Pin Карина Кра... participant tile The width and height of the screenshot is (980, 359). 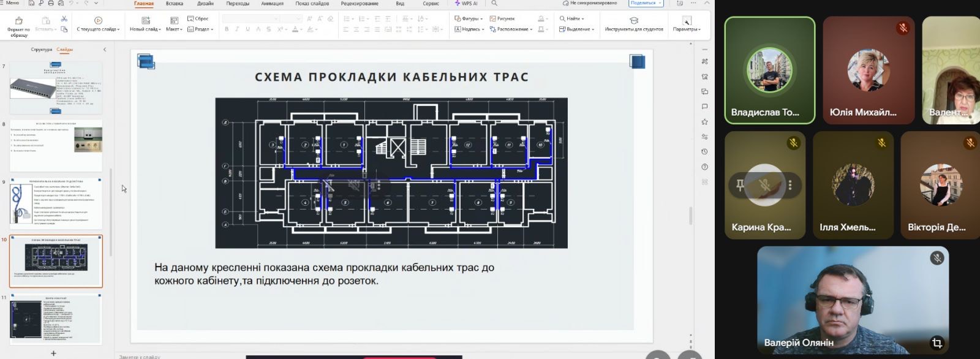tap(740, 185)
